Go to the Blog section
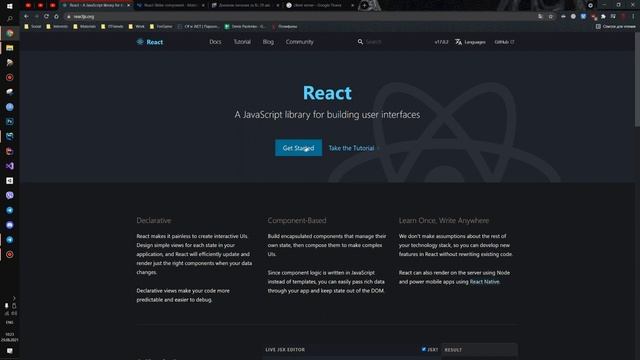The height and width of the screenshot is (360, 640). 268,42
